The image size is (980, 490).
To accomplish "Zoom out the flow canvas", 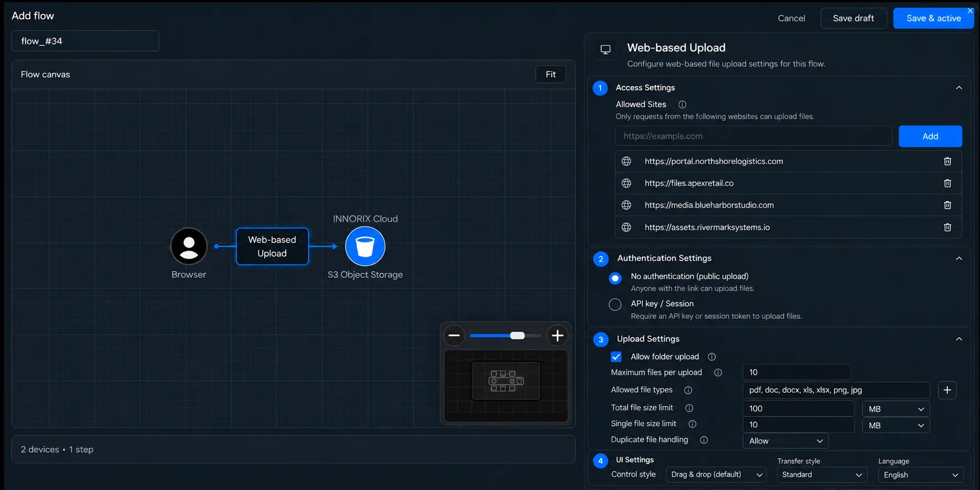I will tap(454, 335).
